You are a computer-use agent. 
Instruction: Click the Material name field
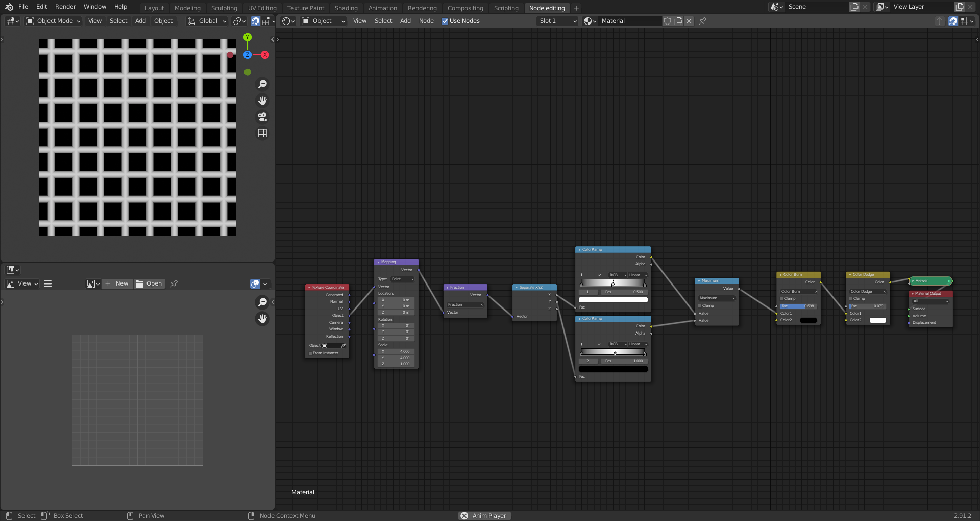tap(630, 21)
